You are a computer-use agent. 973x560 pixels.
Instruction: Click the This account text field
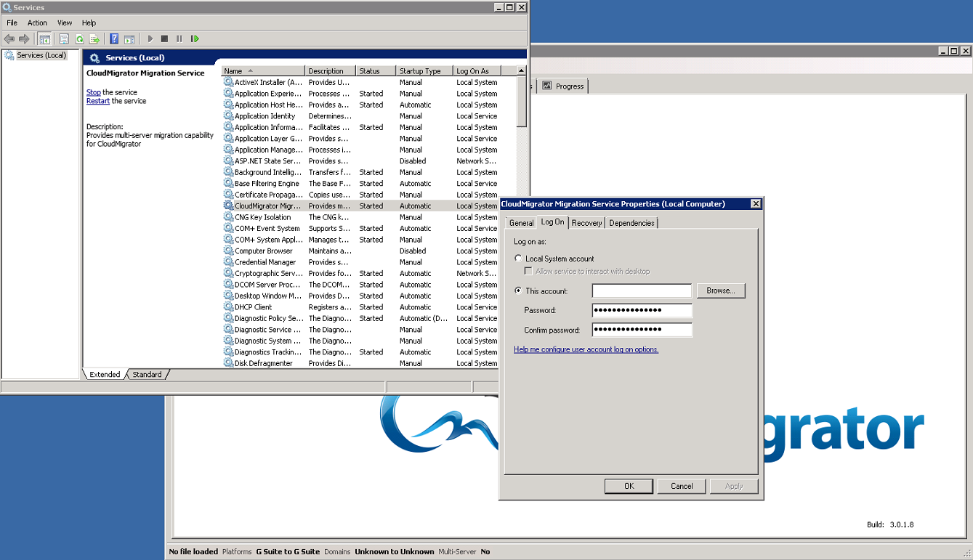point(642,291)
